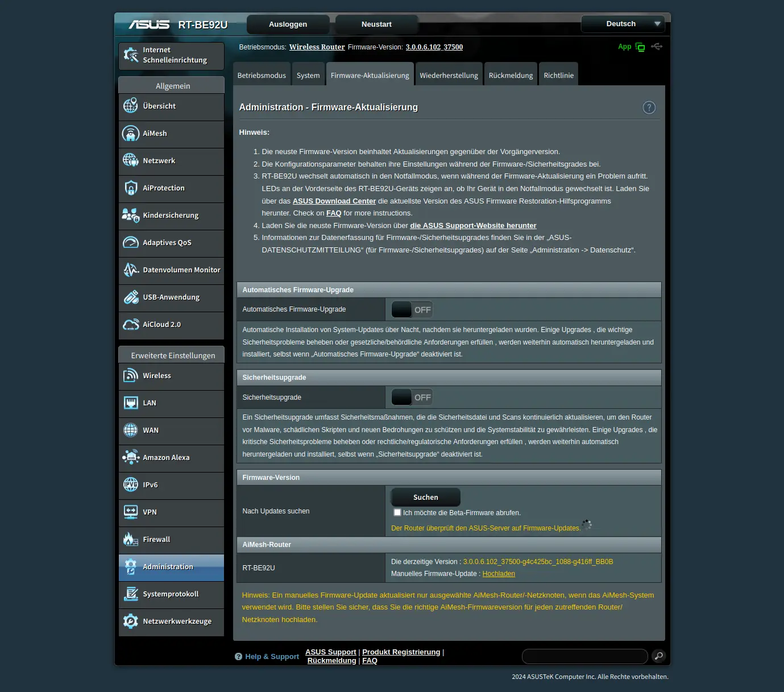Viewport: 784px width, 692px height.
Task: Open AiProtection shield icon
Action: click(x=131, y=188)
